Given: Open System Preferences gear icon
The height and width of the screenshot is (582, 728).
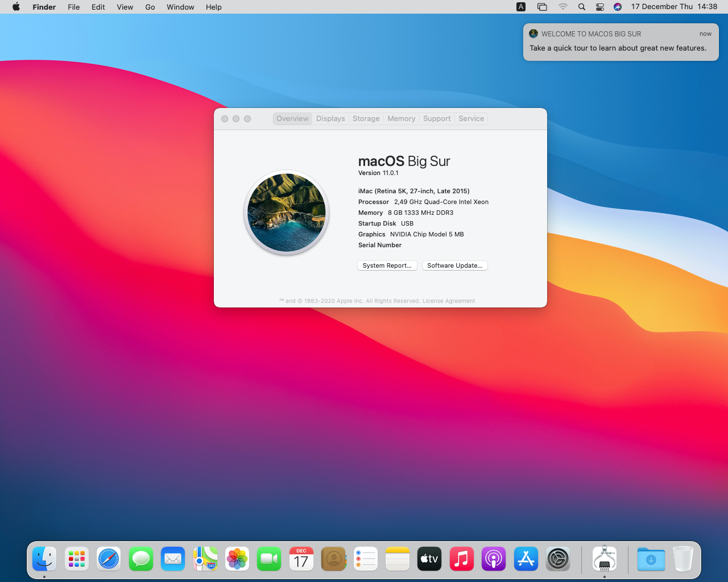Looking at the screenshot, I should click(x=558, y=559).
